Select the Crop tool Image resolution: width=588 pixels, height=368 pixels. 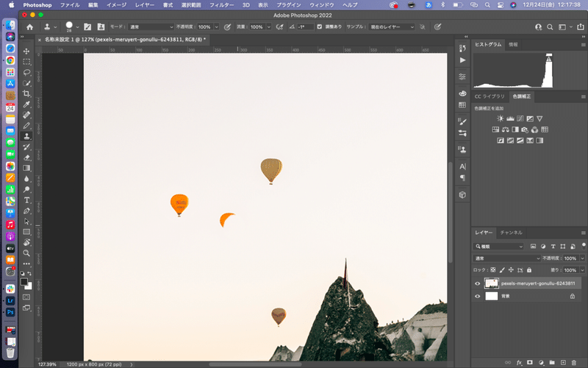click(x=26, y=93)
